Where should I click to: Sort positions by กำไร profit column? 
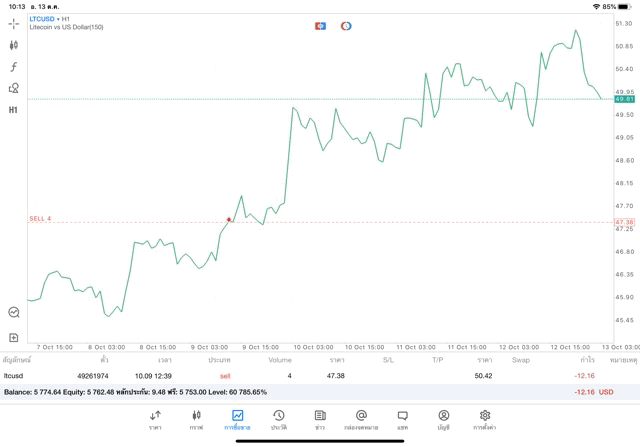[586, 359]
